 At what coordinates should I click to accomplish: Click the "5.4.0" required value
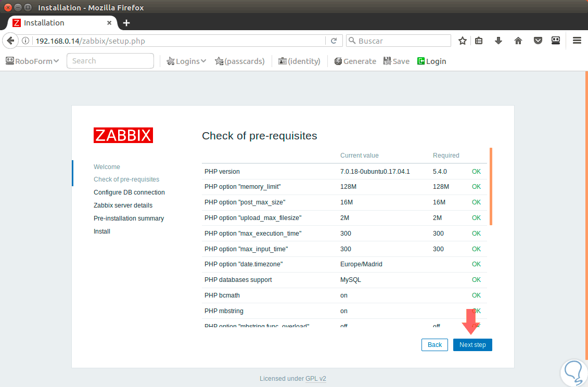pyautogui.click(x=440, y=171)
